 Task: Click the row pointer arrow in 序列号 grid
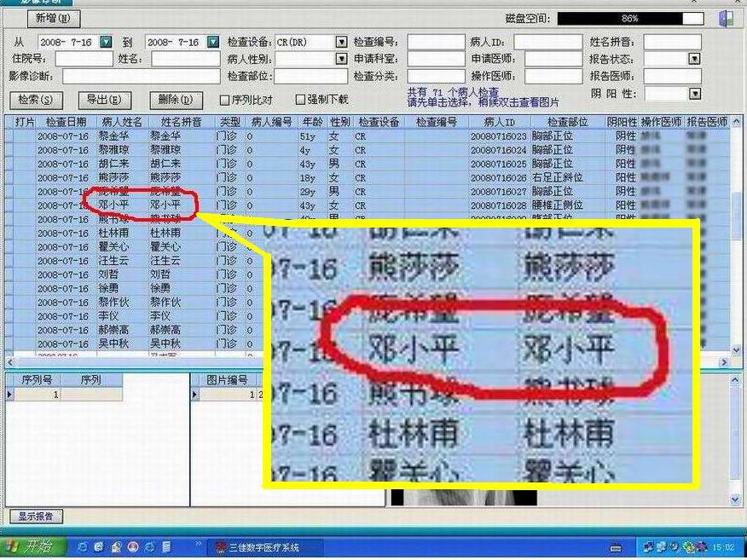point(9,395)
